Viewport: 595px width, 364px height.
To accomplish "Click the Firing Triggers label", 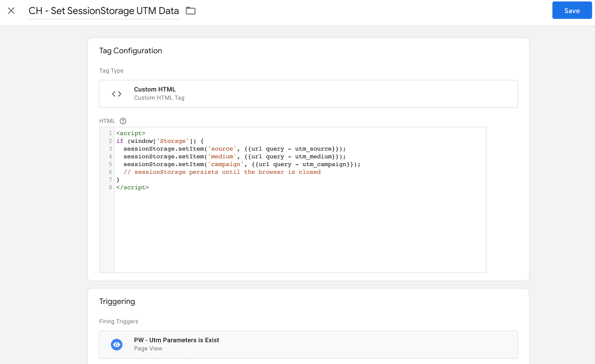I will (x=119, y=321).
